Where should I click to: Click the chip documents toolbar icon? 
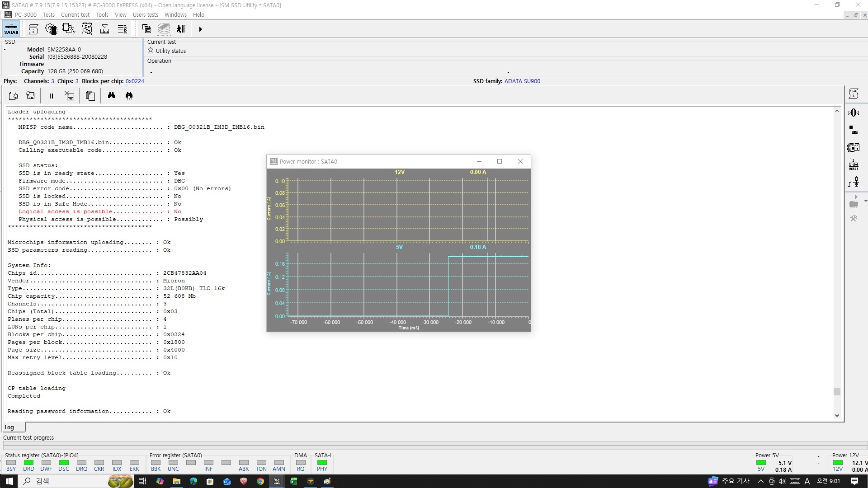tap(69, 29)
